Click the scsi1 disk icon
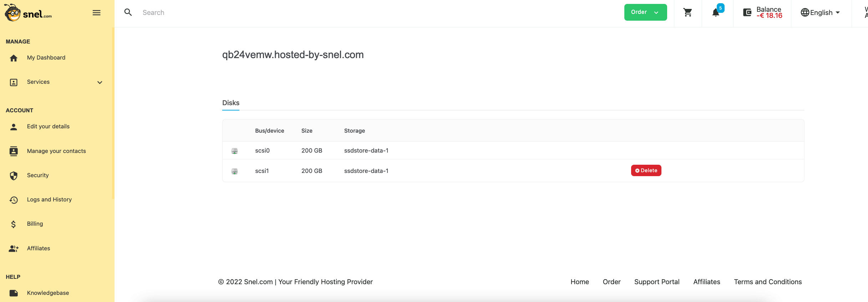 pyautogui.click(x=234, y=171)
